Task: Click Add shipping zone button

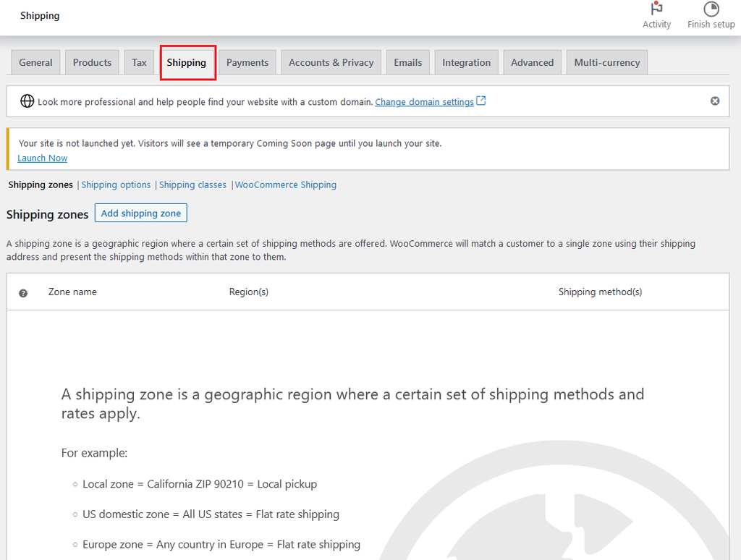Action: click(140, 213)
